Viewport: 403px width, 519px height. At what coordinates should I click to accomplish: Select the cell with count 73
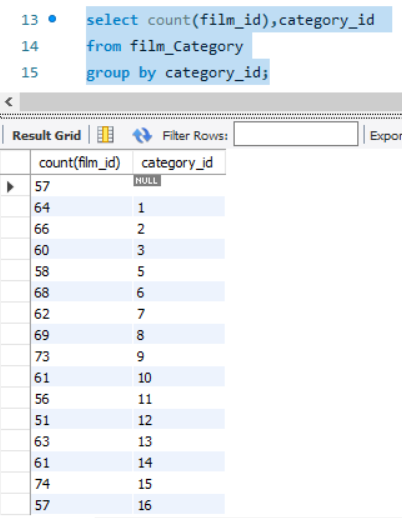[x=82, y=356]
